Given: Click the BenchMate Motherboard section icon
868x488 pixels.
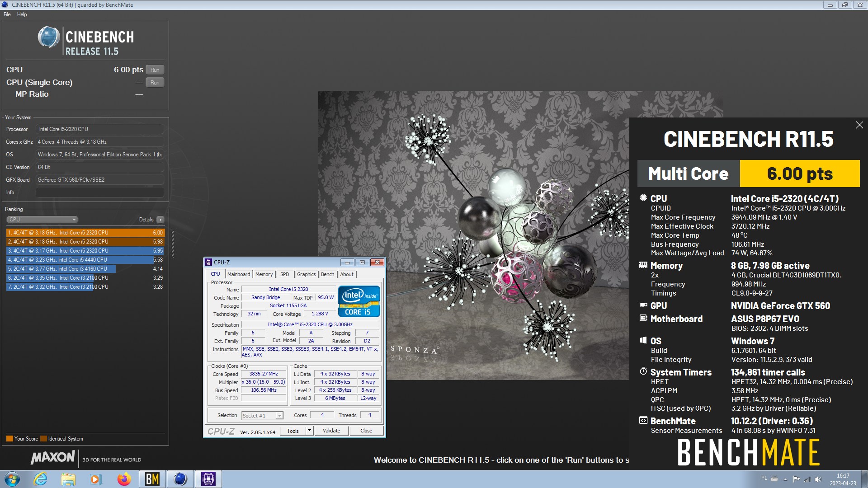Looking at the screenshot, I should (x=643, y=318).
